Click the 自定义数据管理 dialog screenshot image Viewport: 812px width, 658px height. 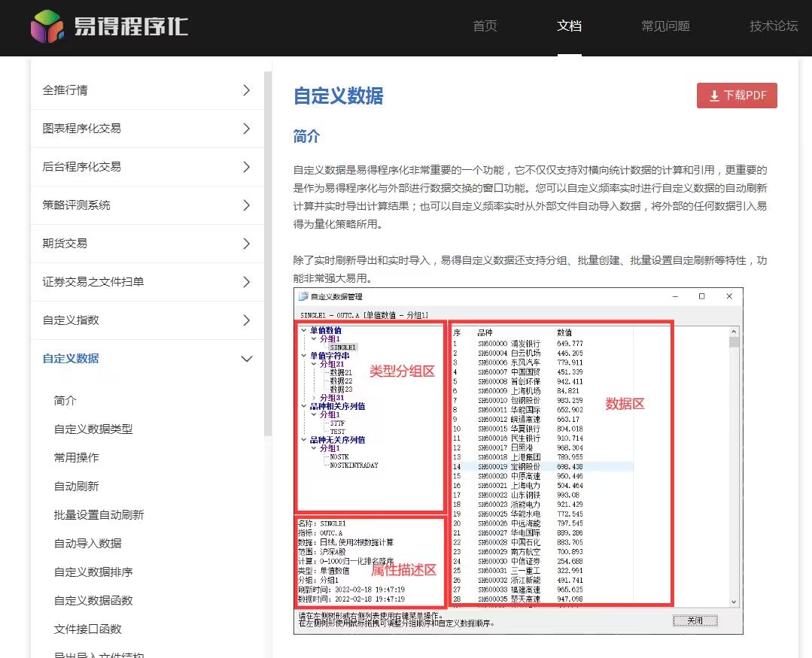[519, 461]
